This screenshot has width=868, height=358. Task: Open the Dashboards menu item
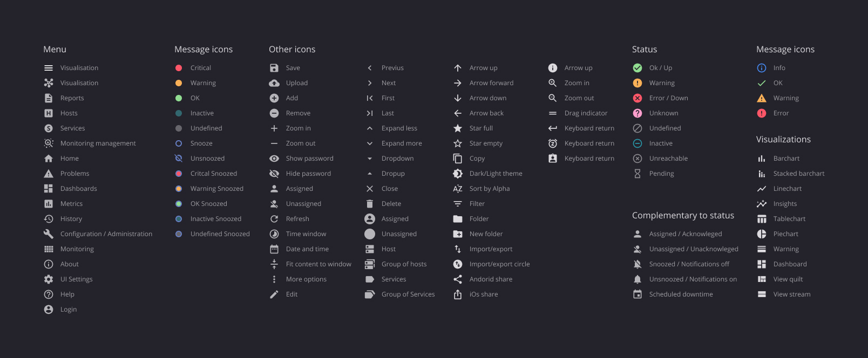[78, 189]
